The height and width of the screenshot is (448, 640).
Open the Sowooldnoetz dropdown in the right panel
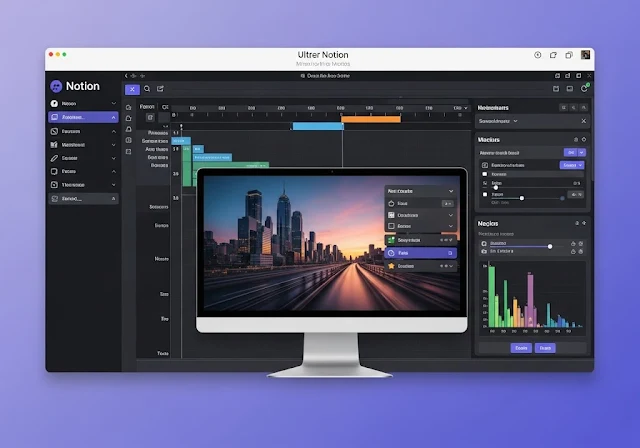[x=498, y=121]
